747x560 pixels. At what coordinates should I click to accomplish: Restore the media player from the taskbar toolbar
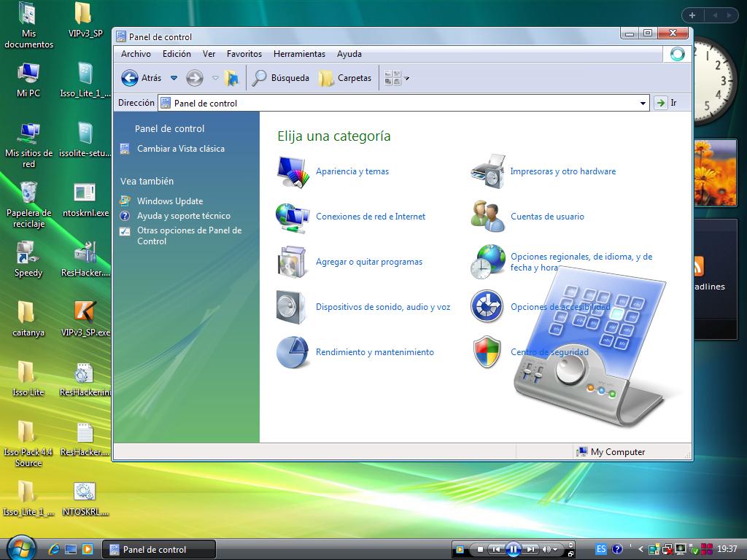point(570,554)
